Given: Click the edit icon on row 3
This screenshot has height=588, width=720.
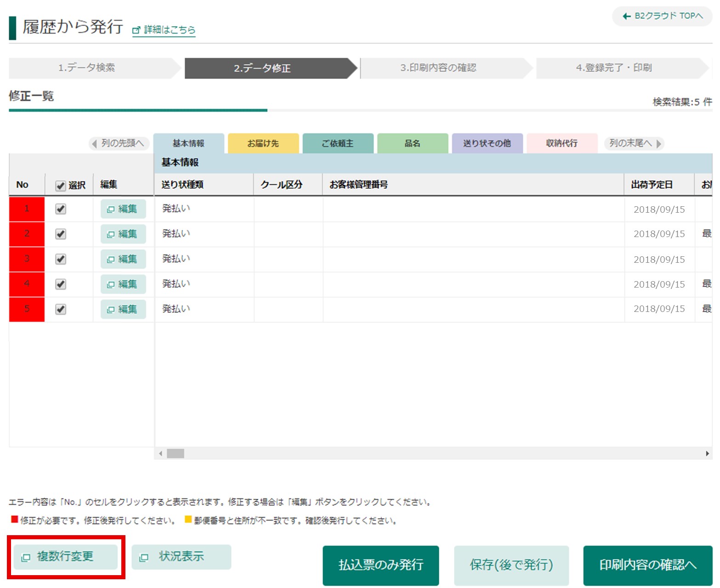Looking at the screenshot, I should pyautogui.click(x=112, y=259).
